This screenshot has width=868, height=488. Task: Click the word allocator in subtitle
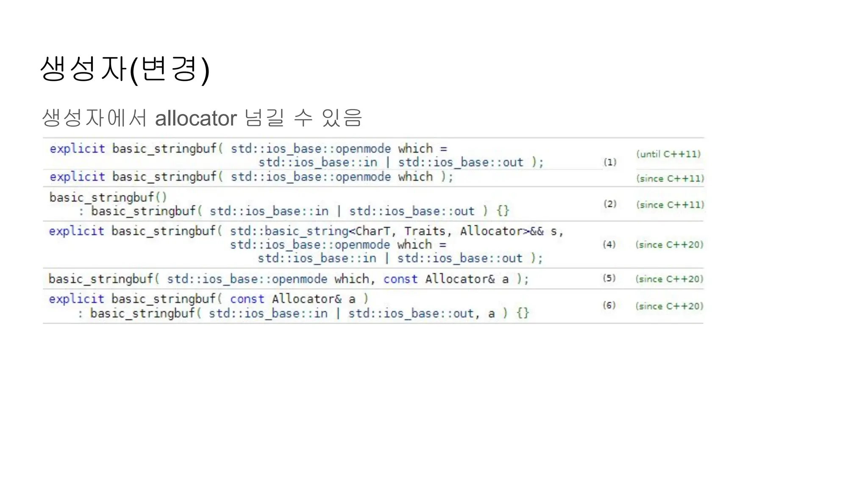pos(196,118)
